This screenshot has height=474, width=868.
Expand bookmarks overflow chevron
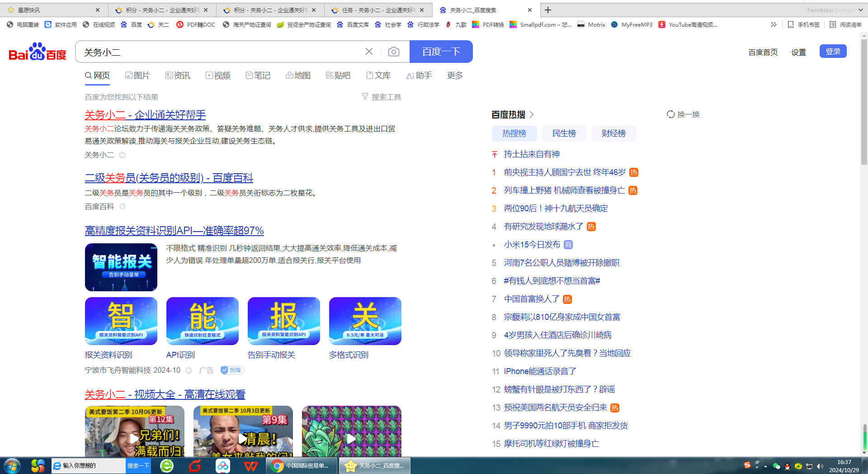[x=774, y=24]
